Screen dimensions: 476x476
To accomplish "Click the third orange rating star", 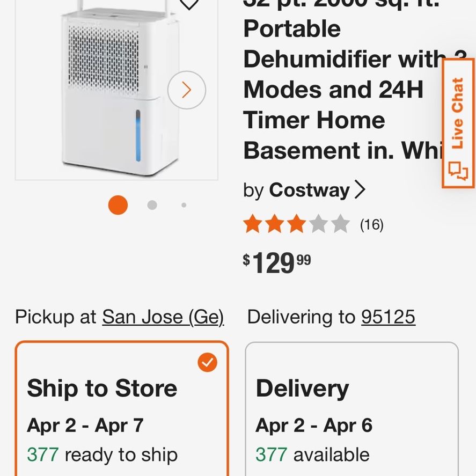I will point(297,224).
